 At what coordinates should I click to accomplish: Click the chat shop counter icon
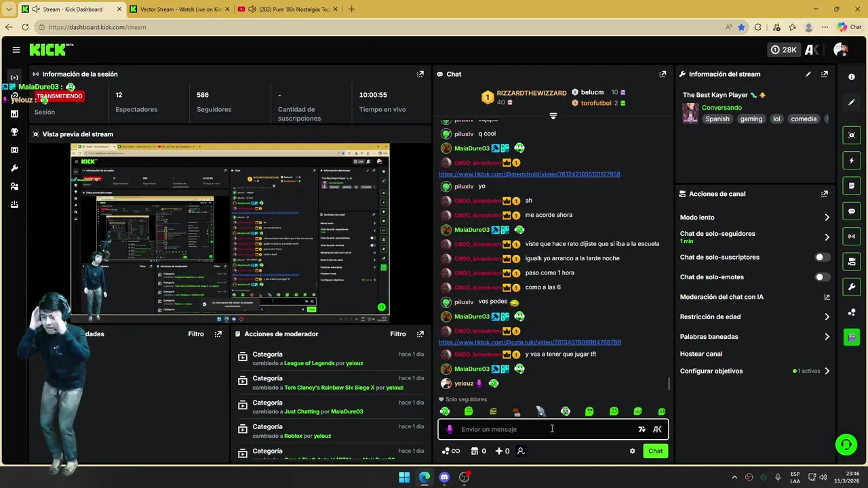478,451
